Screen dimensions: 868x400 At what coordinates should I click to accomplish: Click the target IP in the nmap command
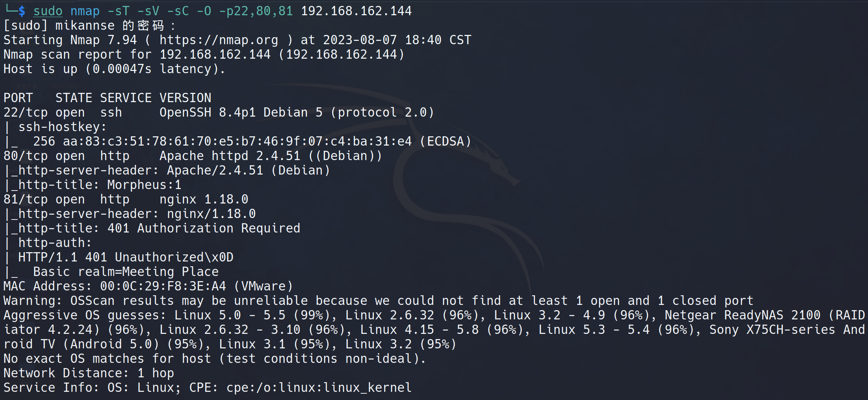point(356,11)
